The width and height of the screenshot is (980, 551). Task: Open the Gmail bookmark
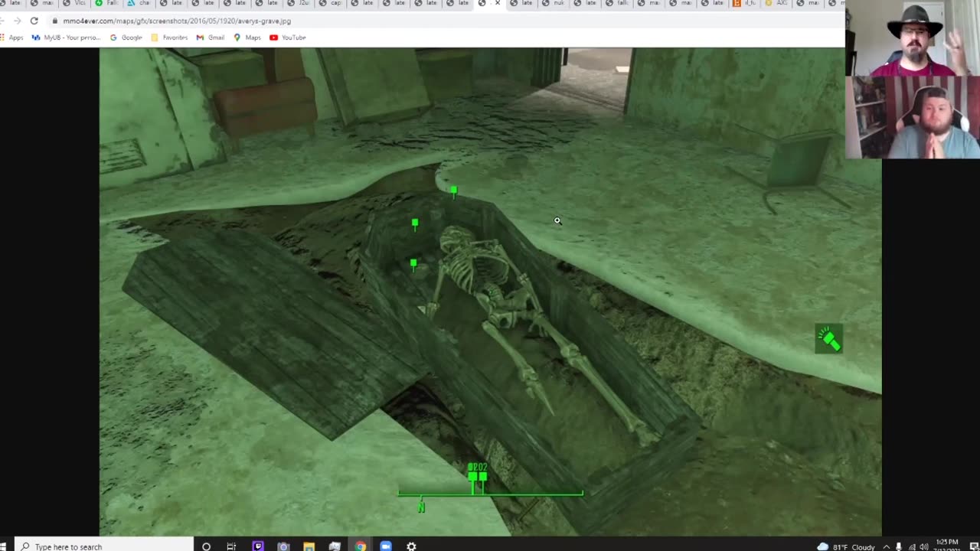coord(211,37)
